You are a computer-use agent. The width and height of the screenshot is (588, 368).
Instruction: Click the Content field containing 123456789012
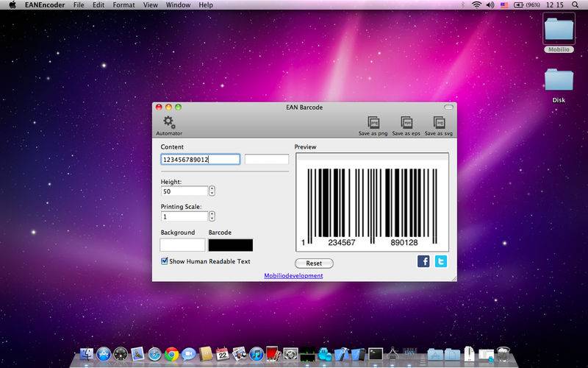[x=200, y=159]
